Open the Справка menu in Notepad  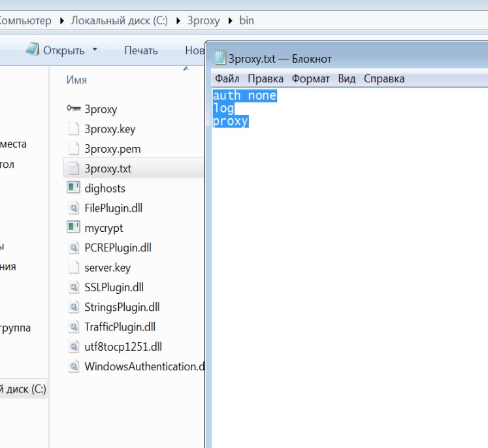point(384,79)
